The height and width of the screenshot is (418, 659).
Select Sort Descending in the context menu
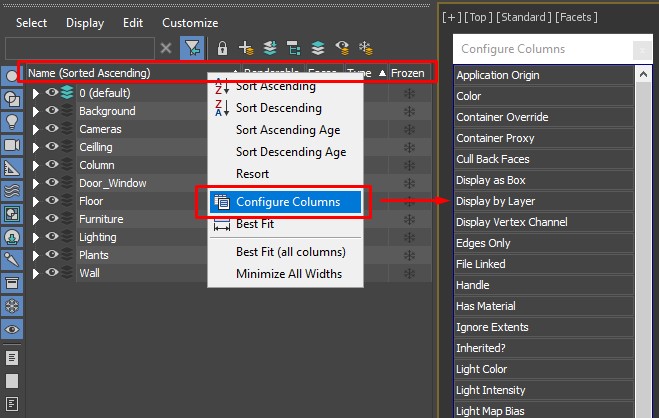278,108
